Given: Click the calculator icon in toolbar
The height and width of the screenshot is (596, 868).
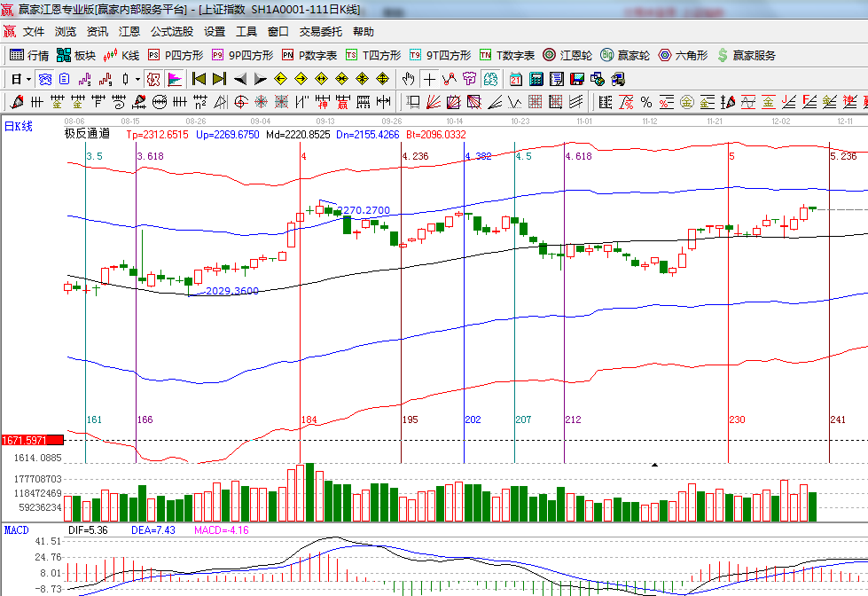Looking at the screenshot, I should 536,79.
